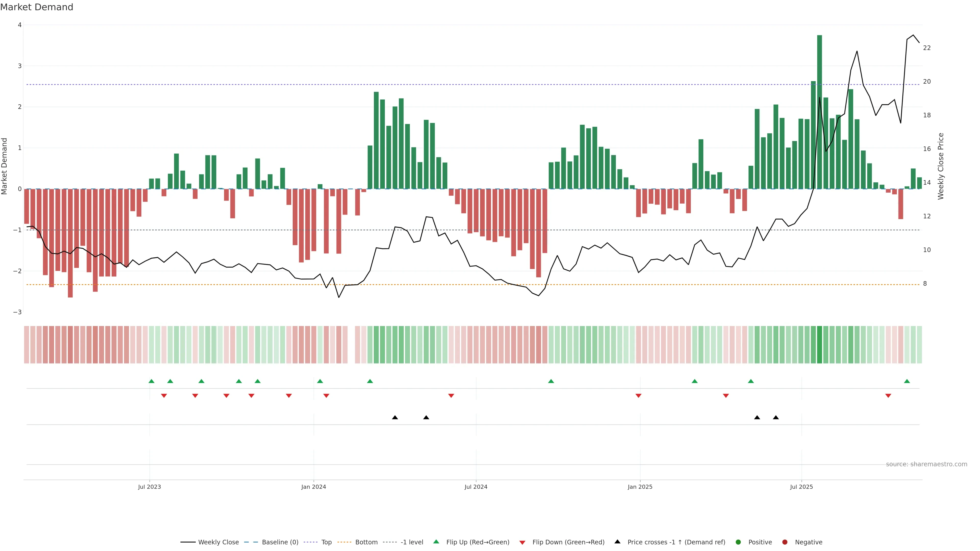Click the Bottom legend line icon
980x551 pixels.
(x=344, y=542)
